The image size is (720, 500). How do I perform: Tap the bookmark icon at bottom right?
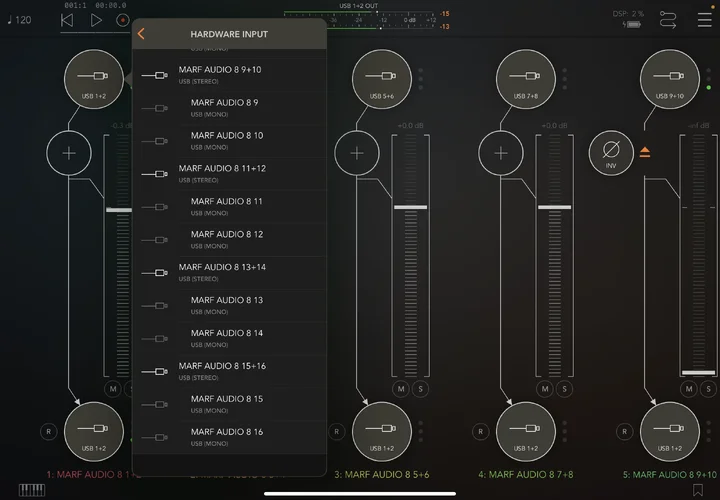point(697,489)
